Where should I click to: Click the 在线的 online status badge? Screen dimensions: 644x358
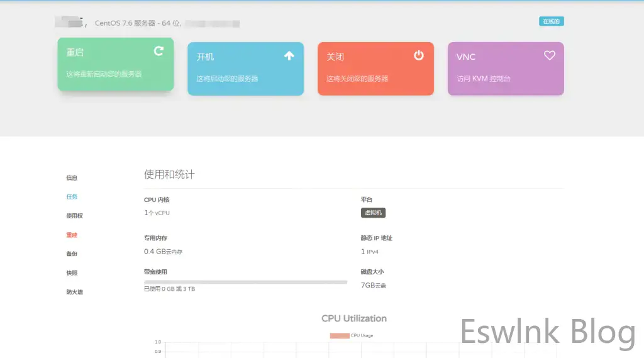551,21
